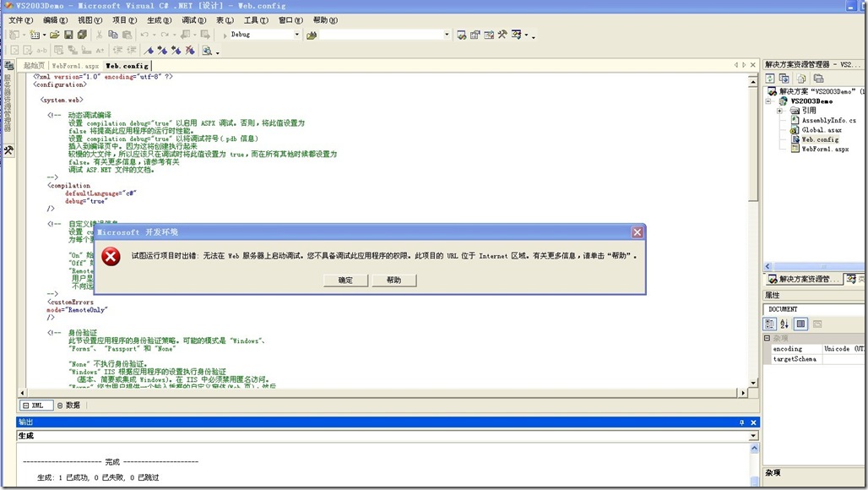
Task: Open the 工具 menu
Action: pyautogui.click(x=256, y=20)
